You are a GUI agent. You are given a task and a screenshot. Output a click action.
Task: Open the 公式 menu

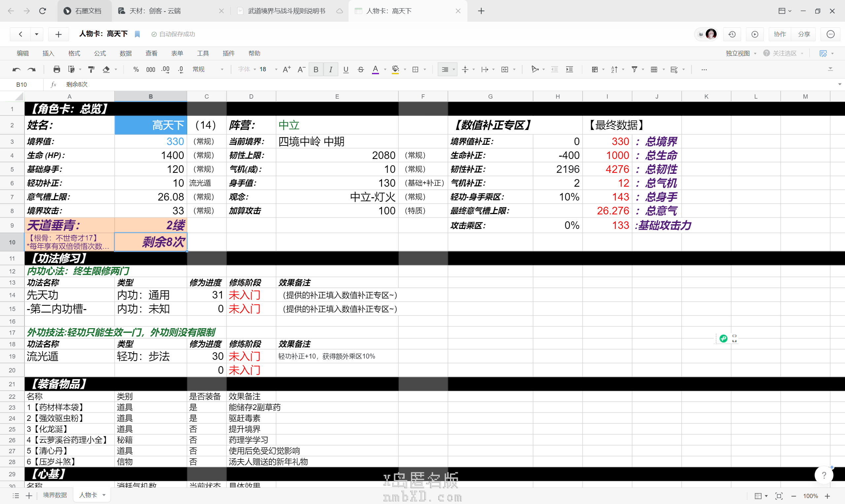[x=100, y=53]
